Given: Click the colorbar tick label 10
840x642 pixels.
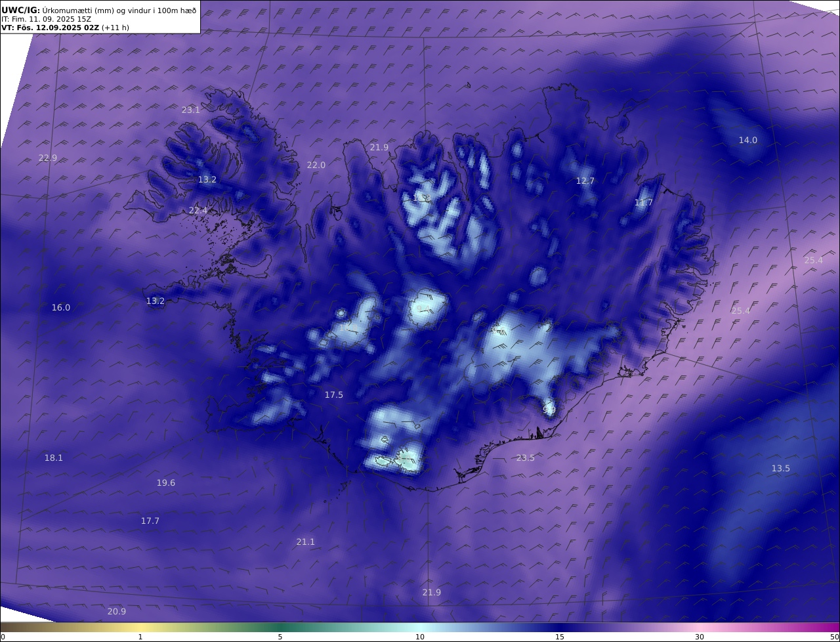Looking at the screenshot, I should tap(420, 637).
